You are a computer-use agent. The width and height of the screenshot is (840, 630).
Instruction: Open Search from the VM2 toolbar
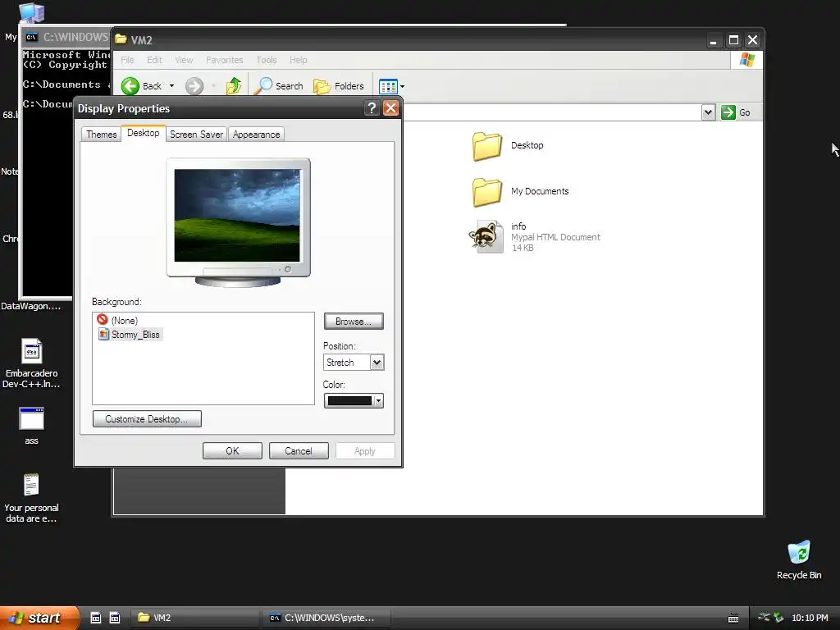point(279,85)
